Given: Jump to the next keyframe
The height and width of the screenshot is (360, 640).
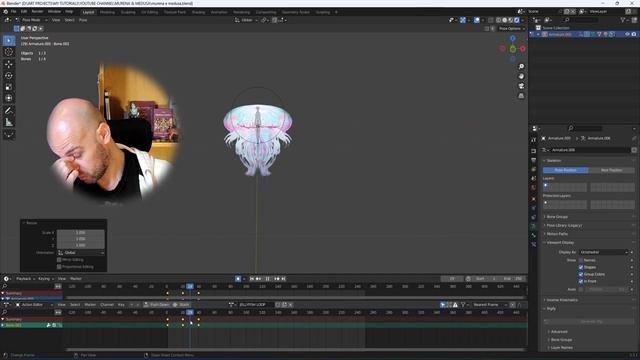Looking at the screenshot, I should [277, 279].
